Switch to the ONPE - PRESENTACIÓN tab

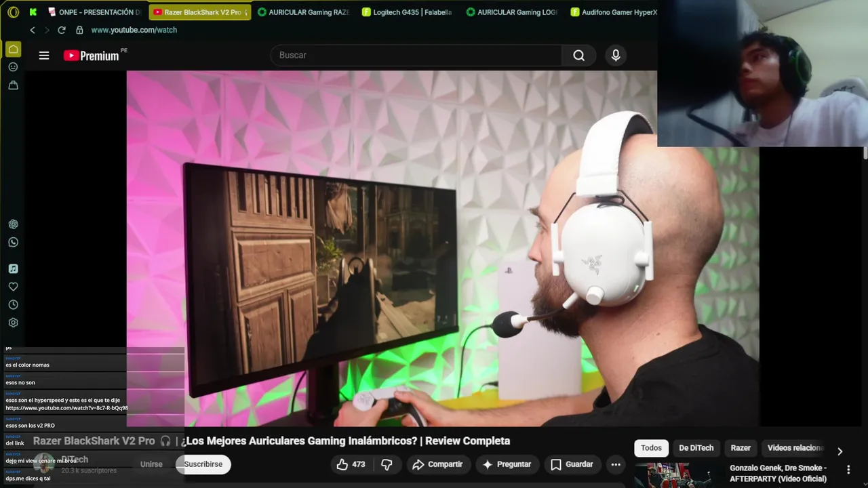pyautogui.click(x=94, y=12)
